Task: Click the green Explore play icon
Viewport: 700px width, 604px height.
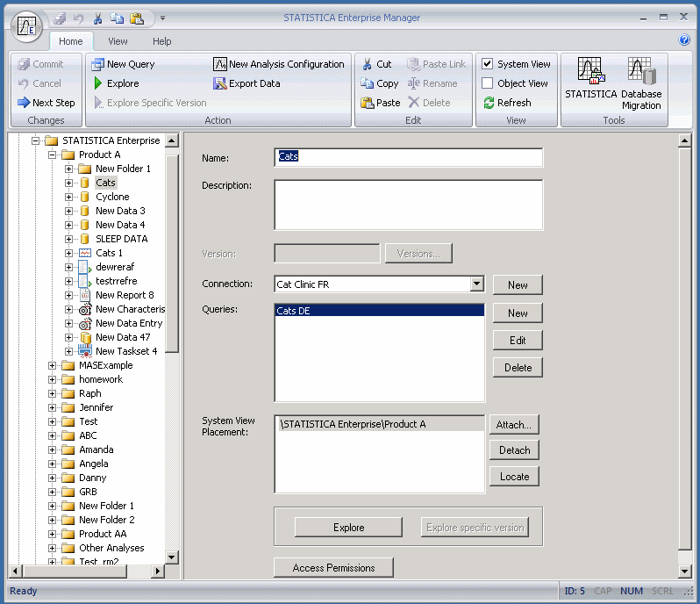Action: (x=98, y=83)
